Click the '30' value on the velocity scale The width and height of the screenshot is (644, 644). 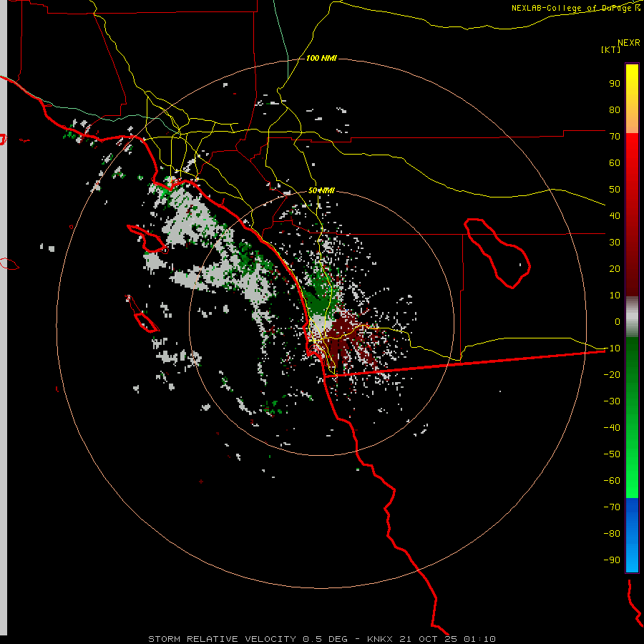click(x=615, y=243)
